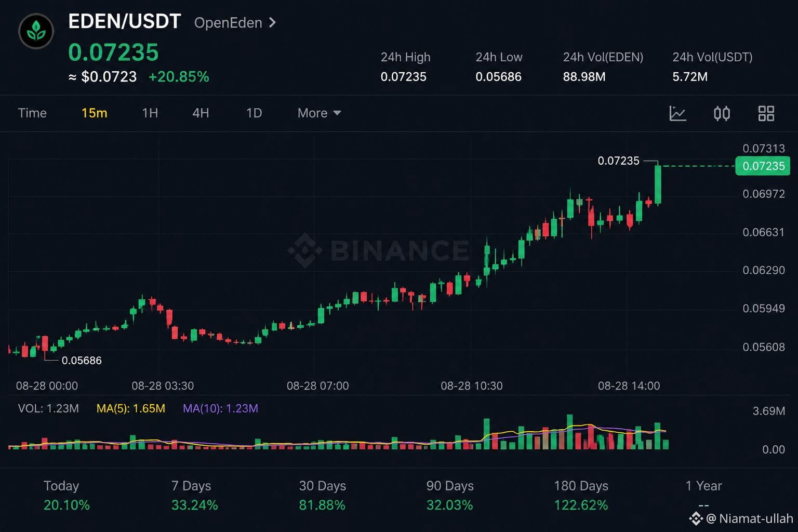This screenshot has width=798, height=532.
Task: Click the 7 Days 33.24% performance
Action: (x=194, y=495)
